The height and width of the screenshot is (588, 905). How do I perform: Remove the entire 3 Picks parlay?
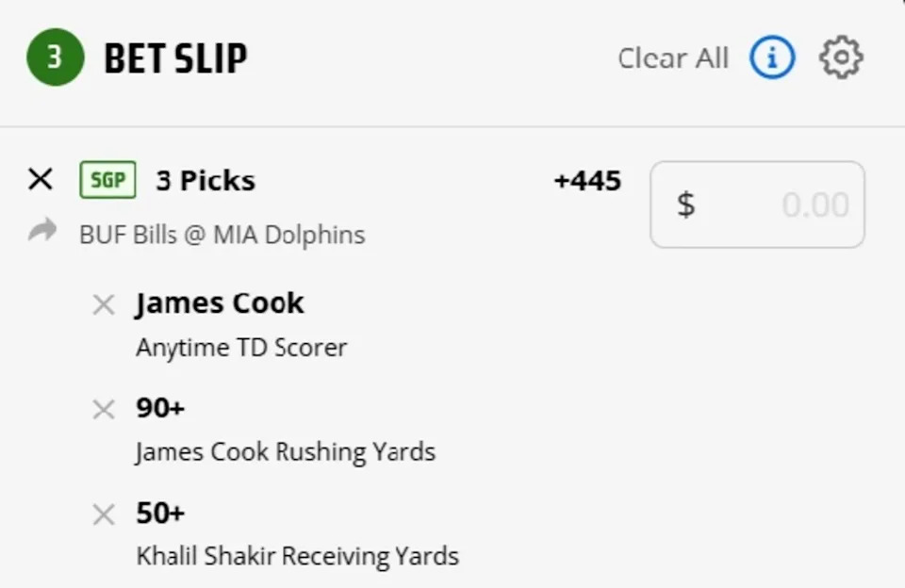pyautogui.click(x=41, y=179)
